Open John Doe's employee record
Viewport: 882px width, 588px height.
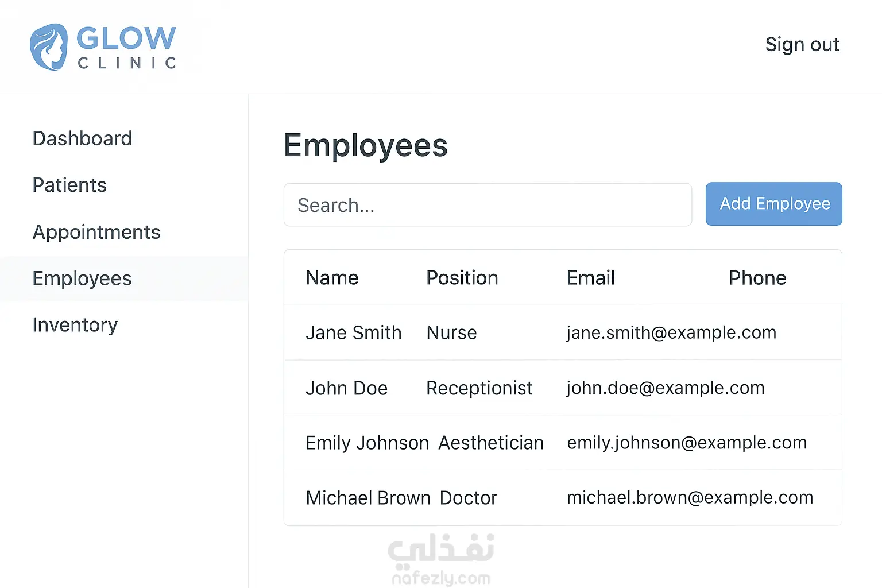coord(563,388)
